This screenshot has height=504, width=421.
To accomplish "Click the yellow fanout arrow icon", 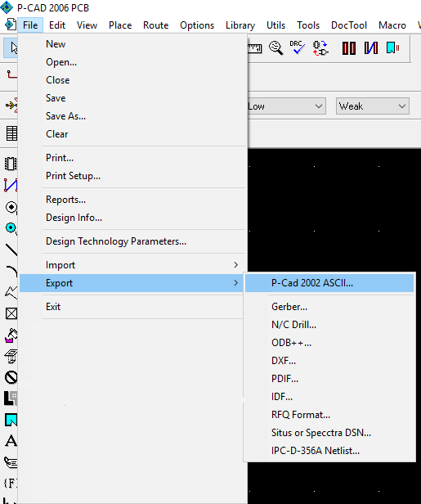I will (12, 105).
